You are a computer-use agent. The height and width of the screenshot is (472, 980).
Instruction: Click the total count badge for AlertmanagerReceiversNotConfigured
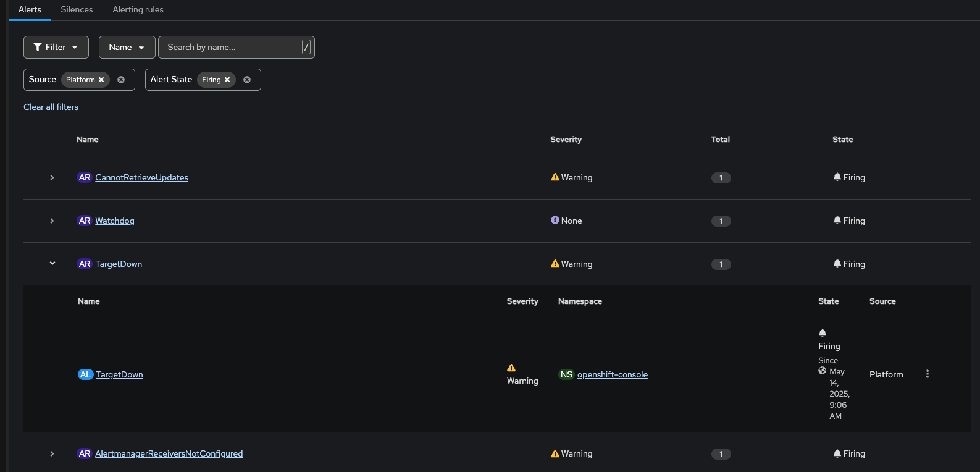click(721, 454)
